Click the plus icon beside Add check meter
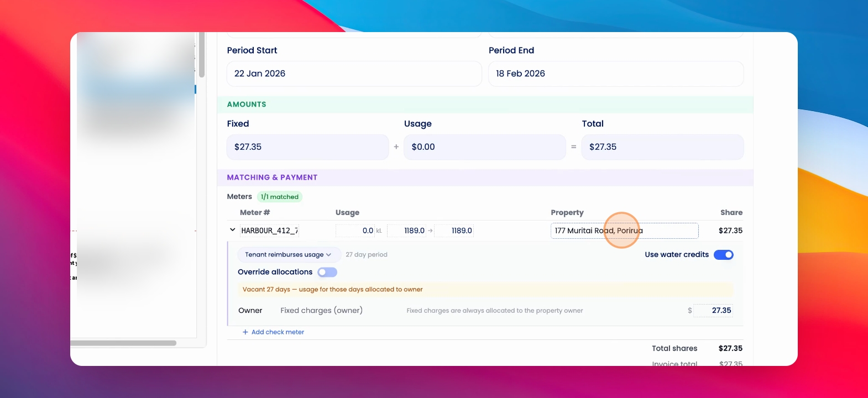The height and width of the screenshot is (398, 868). coord(245,332)
